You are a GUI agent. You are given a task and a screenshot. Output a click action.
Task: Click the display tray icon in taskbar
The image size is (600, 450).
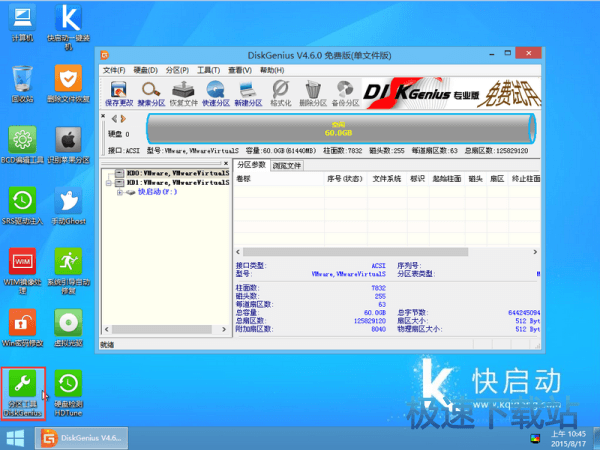tap(535, 439)
